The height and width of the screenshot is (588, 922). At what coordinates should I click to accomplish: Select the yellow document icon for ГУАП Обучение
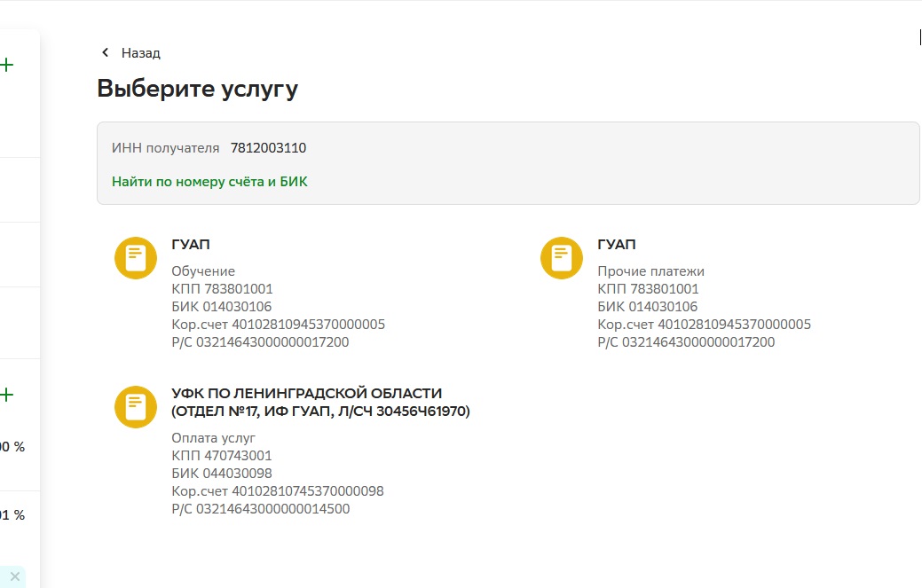click(x=136, y=258)
